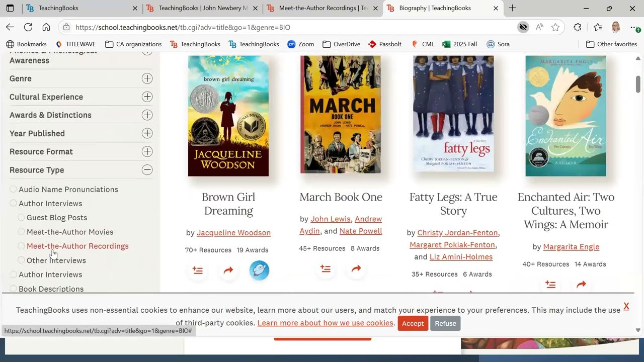
Task: Open the Other favorites folder
Action: pyautogui.click(x=611, y=44)
